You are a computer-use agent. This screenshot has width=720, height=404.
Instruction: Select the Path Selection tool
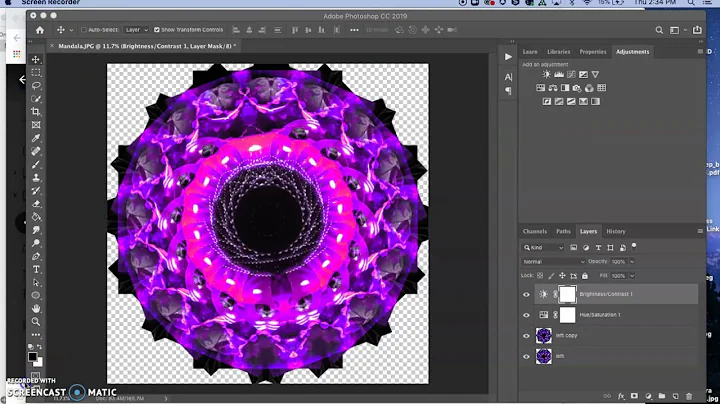point(36,282)
